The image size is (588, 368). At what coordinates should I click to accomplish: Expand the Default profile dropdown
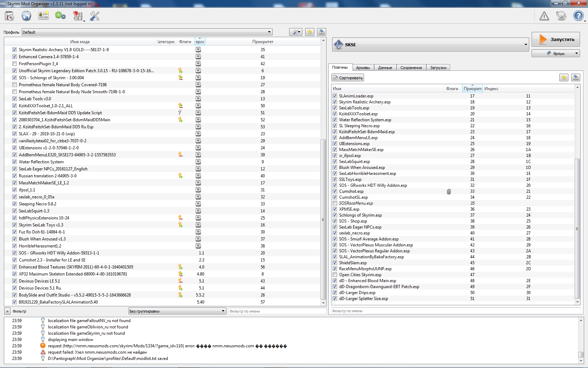[x=147, y=32]
